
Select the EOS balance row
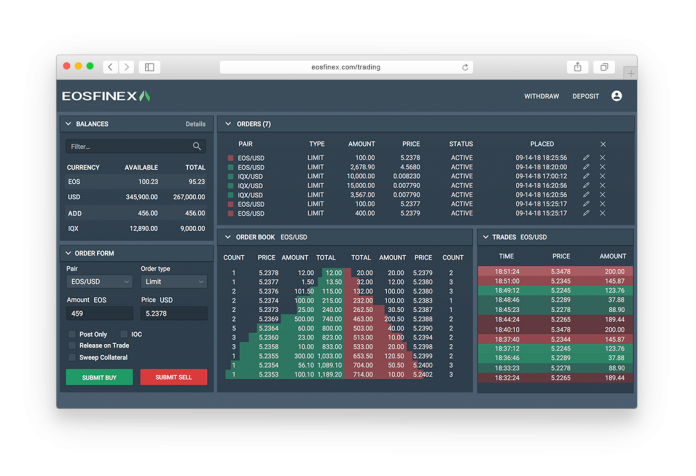(136, 182)
